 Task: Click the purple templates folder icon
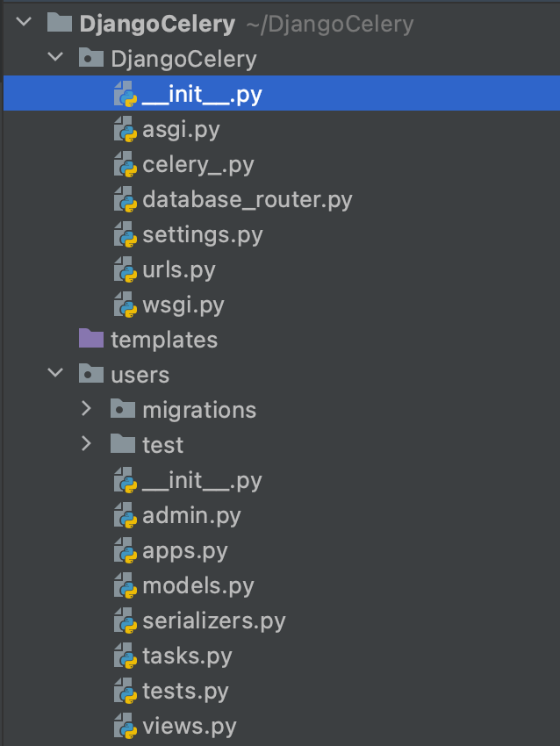click(x=90, y=339)
